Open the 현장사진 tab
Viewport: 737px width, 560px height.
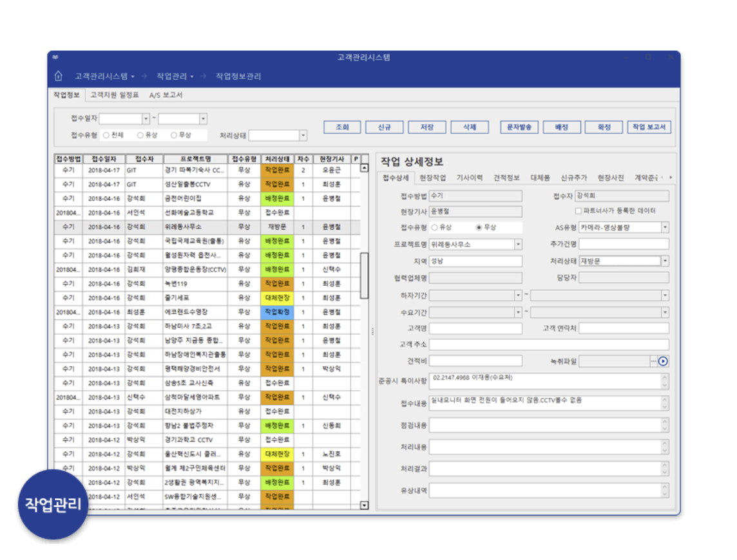pos(610,178)
